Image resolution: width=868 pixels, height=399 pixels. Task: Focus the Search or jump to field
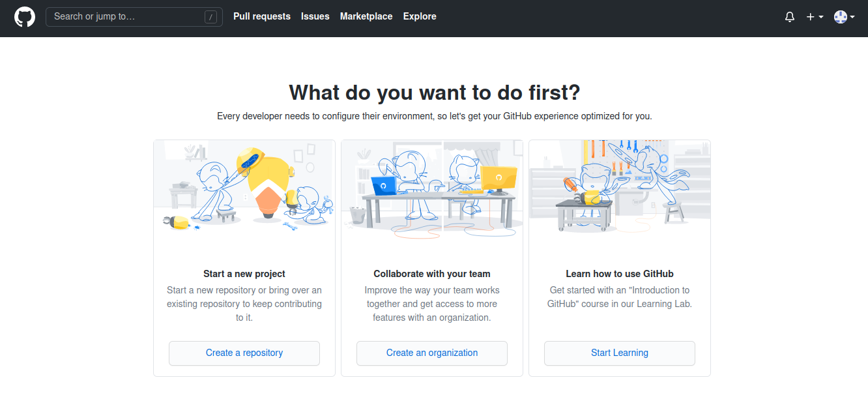(134, 17)
